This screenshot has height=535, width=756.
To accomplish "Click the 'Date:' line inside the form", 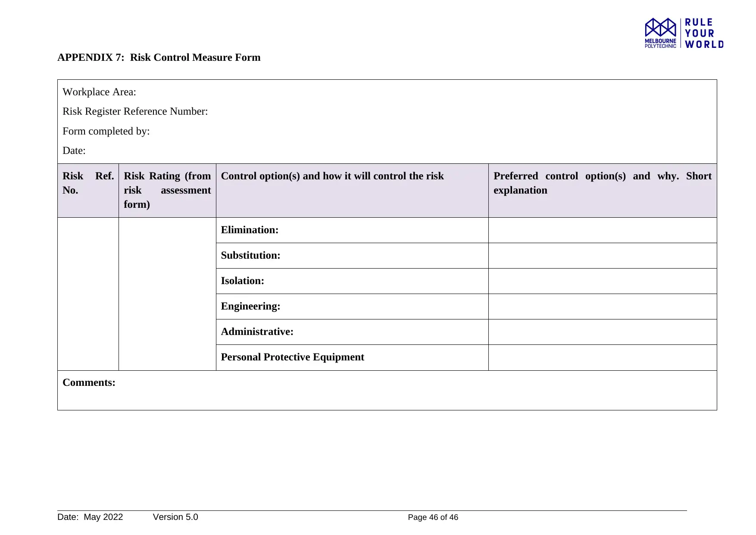I will [74, 150].
